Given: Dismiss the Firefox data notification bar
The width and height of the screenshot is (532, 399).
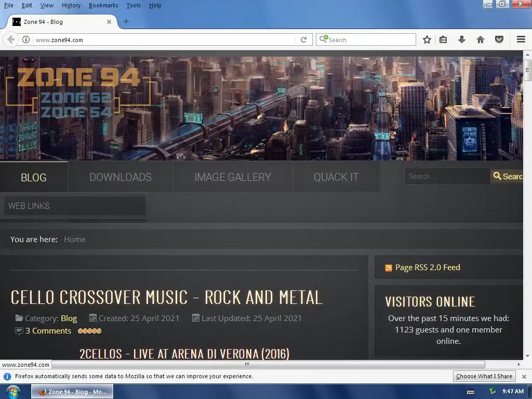Looking at the screenshot, I should click(x=524, y=376).
